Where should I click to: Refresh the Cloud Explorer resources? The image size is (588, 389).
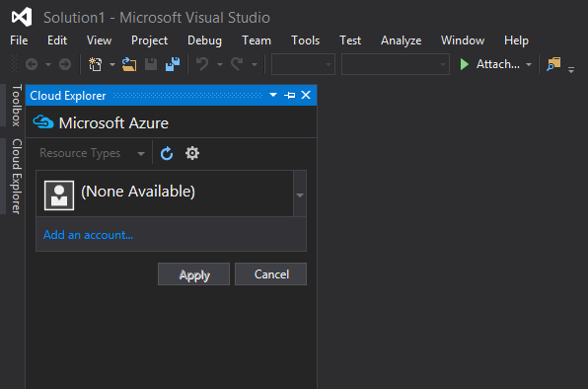(x=167, y=153)
